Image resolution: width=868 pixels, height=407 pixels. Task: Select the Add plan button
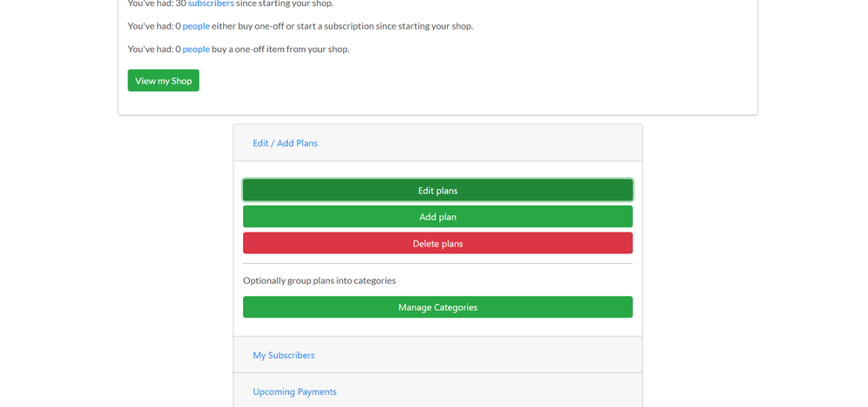click(x=437, y=216)
